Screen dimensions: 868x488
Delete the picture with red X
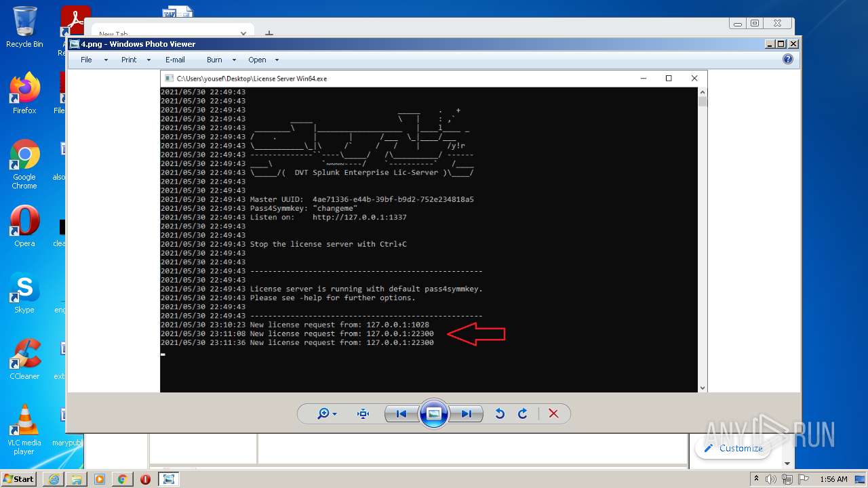point(553,413)
